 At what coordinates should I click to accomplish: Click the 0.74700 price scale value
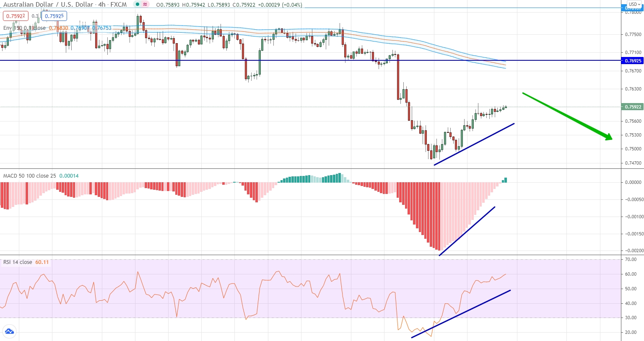point(633,163)
